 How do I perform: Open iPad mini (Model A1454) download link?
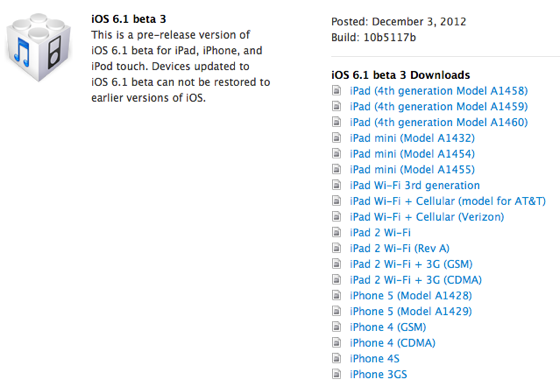(x=412, y=154)
